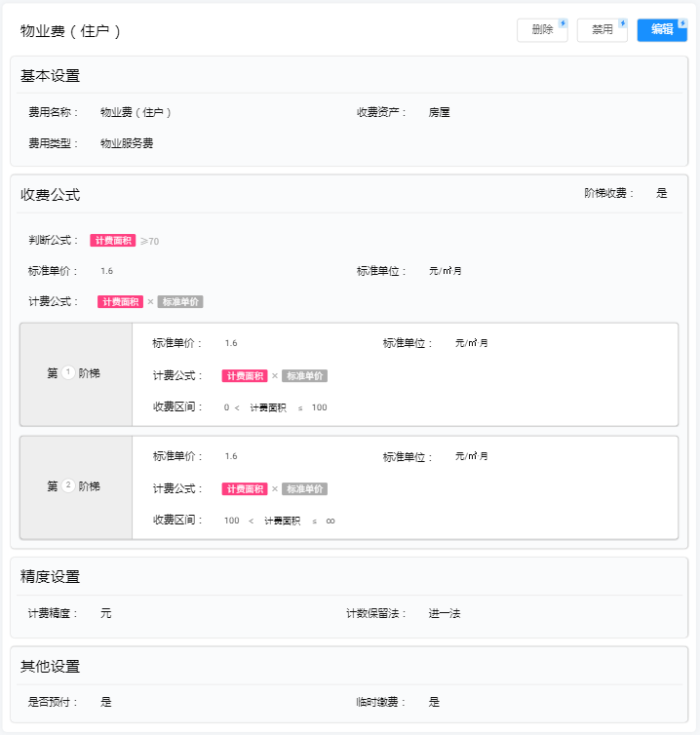Click the 收费公式 section heading
Viewport: 700px width, 735px height.
pos(50,195)
